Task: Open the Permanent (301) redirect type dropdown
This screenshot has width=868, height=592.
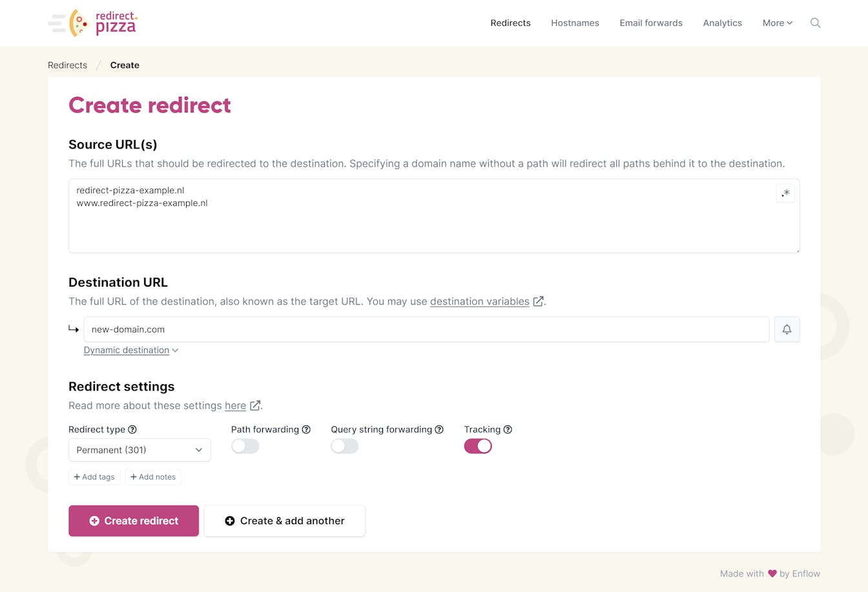Action: click(139, 450)
